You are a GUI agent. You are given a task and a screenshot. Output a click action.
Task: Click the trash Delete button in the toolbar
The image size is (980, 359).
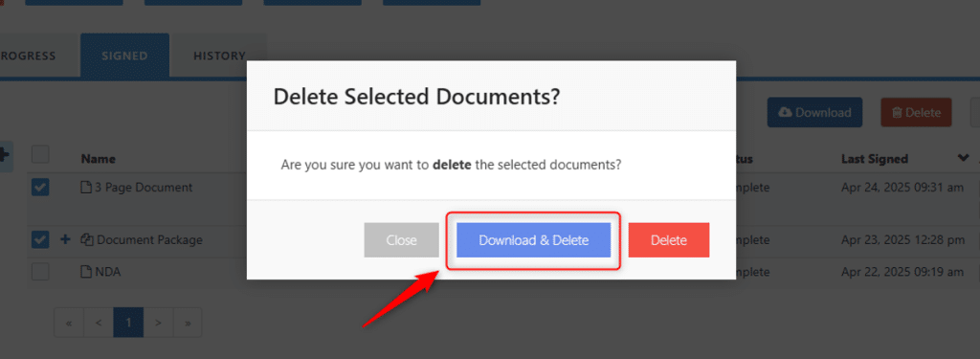[916, 113]
